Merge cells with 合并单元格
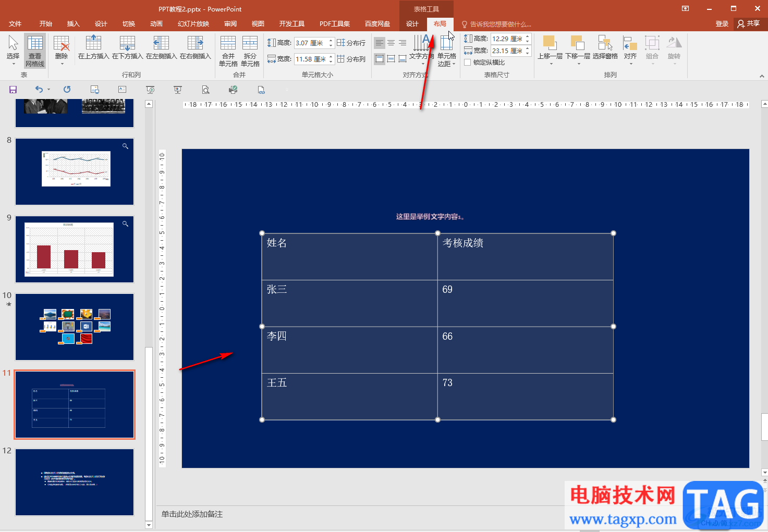768x532 pixels. [228, 51]
